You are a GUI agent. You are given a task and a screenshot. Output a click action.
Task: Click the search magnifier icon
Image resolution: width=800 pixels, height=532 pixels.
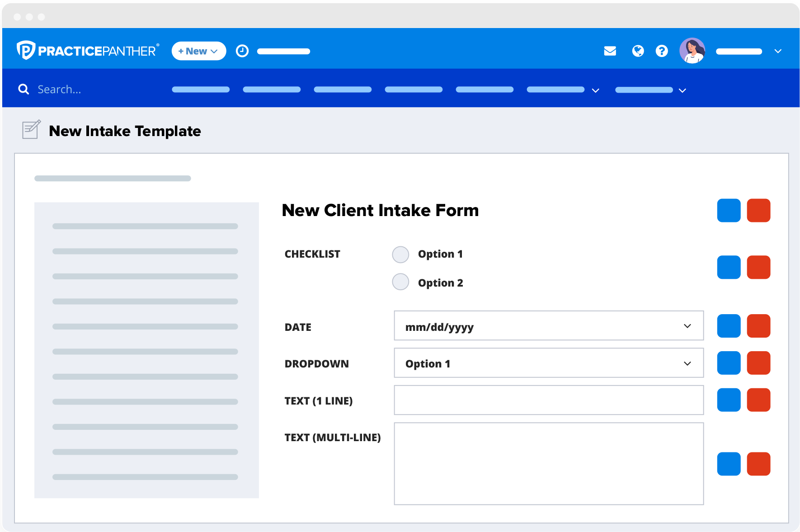click(x=24, y=89)
